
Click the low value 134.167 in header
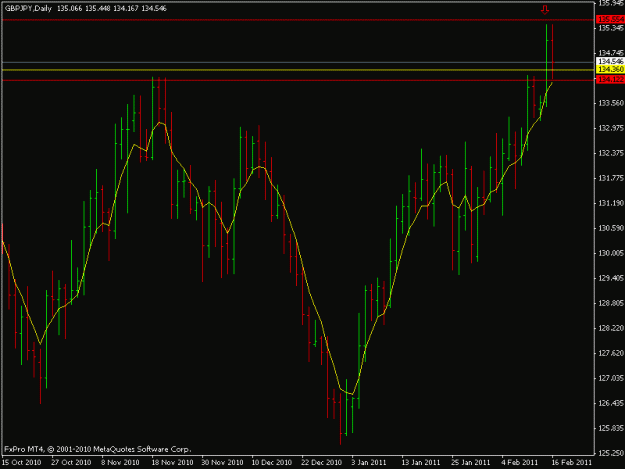pos(125,8)
